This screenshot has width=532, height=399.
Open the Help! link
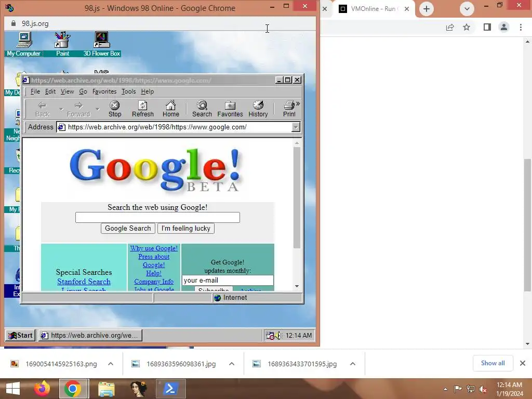pos(154,273)
